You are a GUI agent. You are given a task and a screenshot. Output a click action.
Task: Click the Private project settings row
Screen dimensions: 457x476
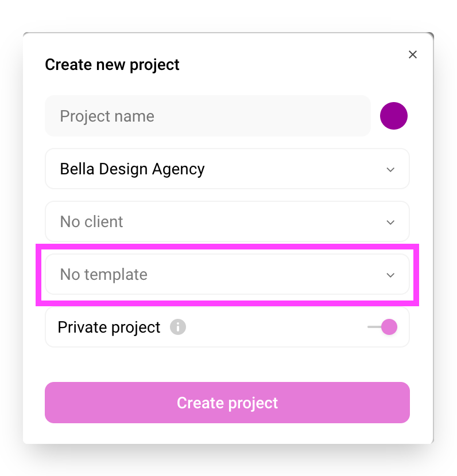pos(270,327)
